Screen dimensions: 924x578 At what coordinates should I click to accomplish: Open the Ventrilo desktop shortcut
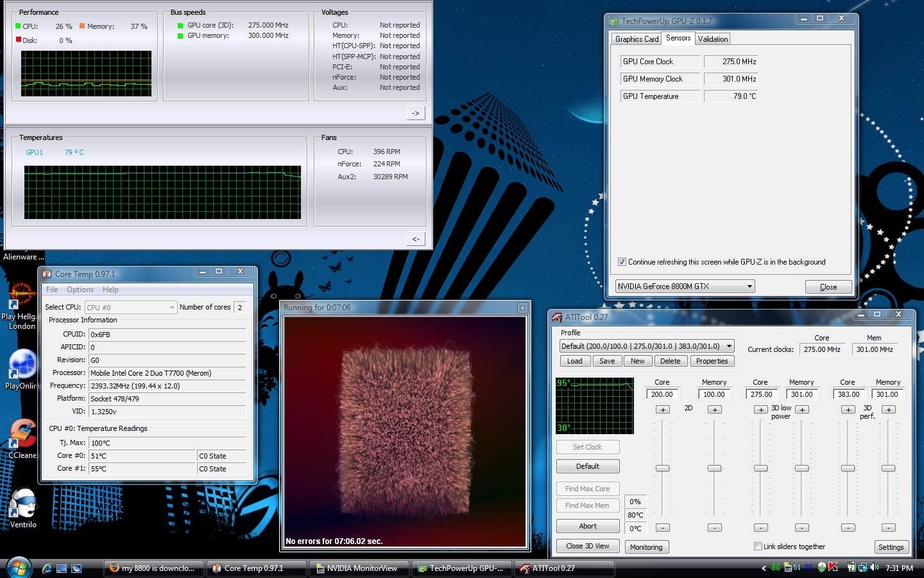[22, 509]
